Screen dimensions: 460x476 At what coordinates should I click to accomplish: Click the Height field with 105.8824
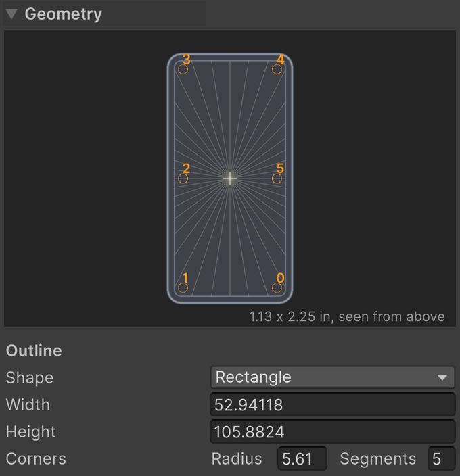pos(333,431)
